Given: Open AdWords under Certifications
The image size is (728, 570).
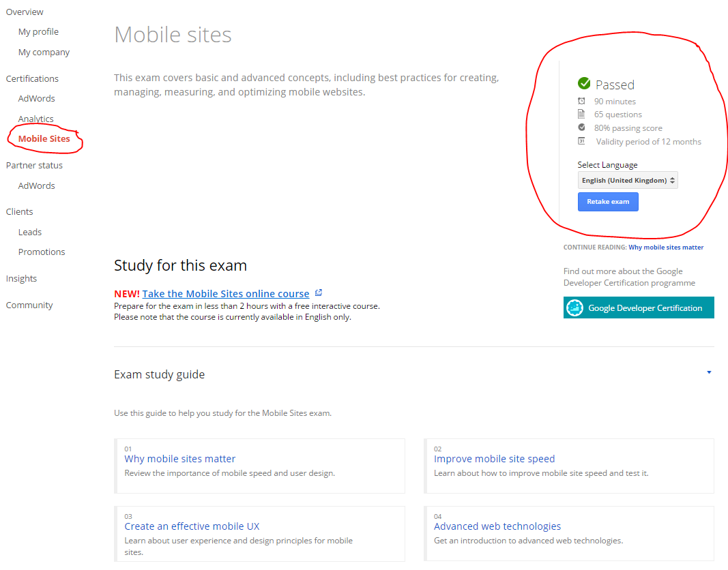Looking at the screenshot, I should [37, 98].
